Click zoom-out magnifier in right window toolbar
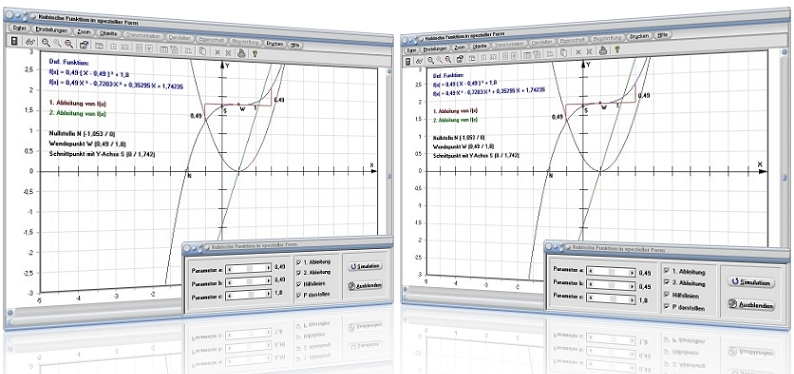 [448, 59]
